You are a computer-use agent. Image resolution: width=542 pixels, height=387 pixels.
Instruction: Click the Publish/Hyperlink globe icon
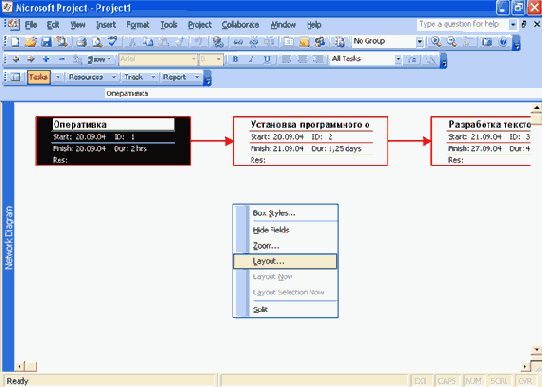pos(218,42)
